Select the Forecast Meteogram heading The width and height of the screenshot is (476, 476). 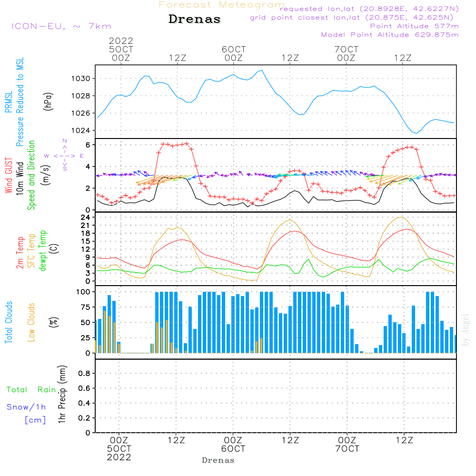click(222, 5)
